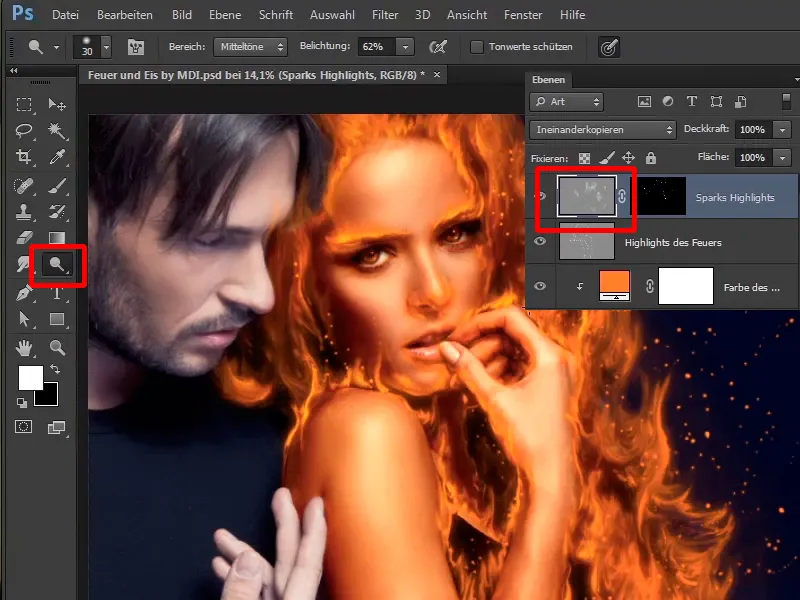Change the screen mode
This screenshot has height=600, width=800.
coord(57,428)
